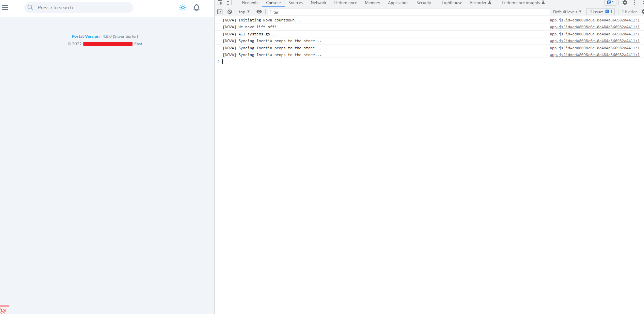This screenshot has height=314, width=644.
Task: Click the issues notification speech bubble icon
Action: [610, 3]
